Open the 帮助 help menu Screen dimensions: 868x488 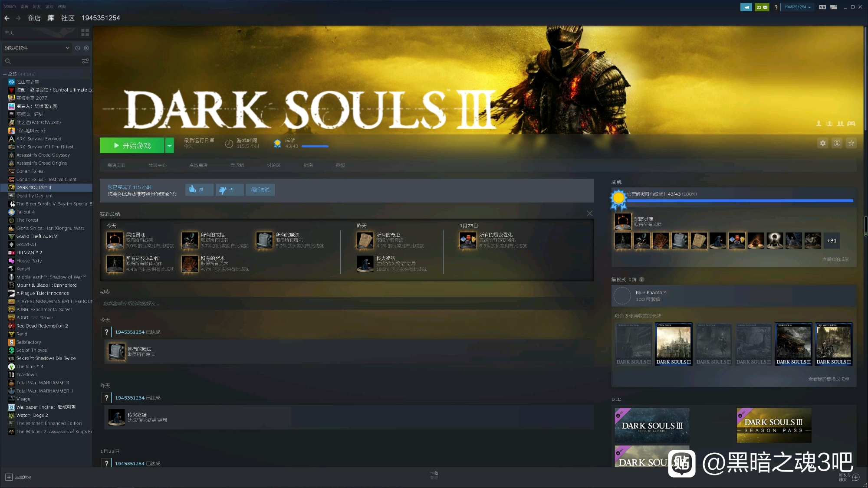pyautogui.click(x=62, y=7)
